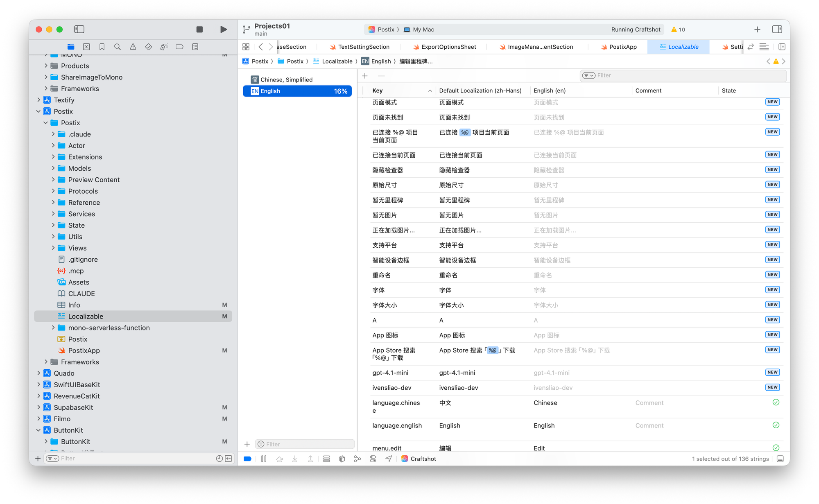The image size is (819, 504).
Task: Open the Bookmark navigator icon
Action: tap(102, 47)
